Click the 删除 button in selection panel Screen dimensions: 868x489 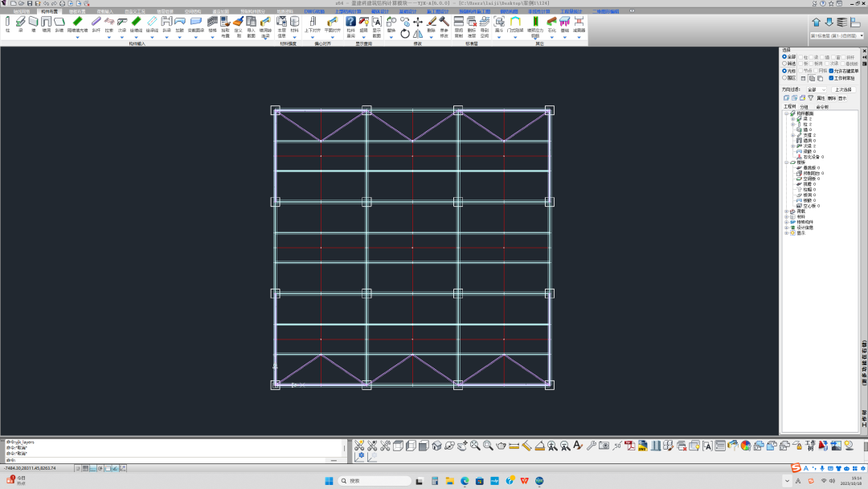[x=832, y=98]
